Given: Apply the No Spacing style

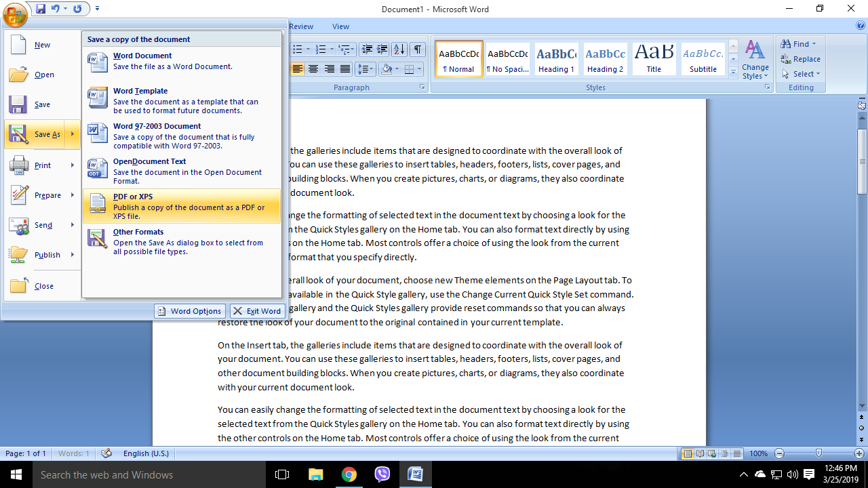Looking at the screenshot, I should click(x=508, y=60).
